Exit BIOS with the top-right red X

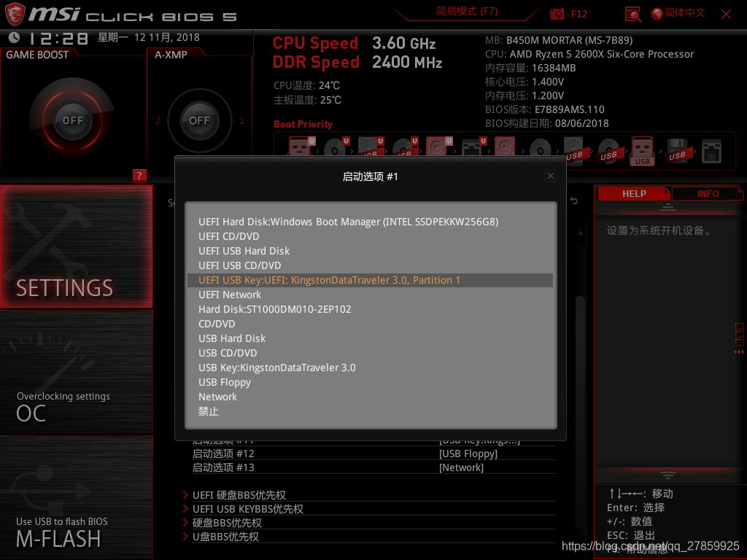tap(726, 15)
